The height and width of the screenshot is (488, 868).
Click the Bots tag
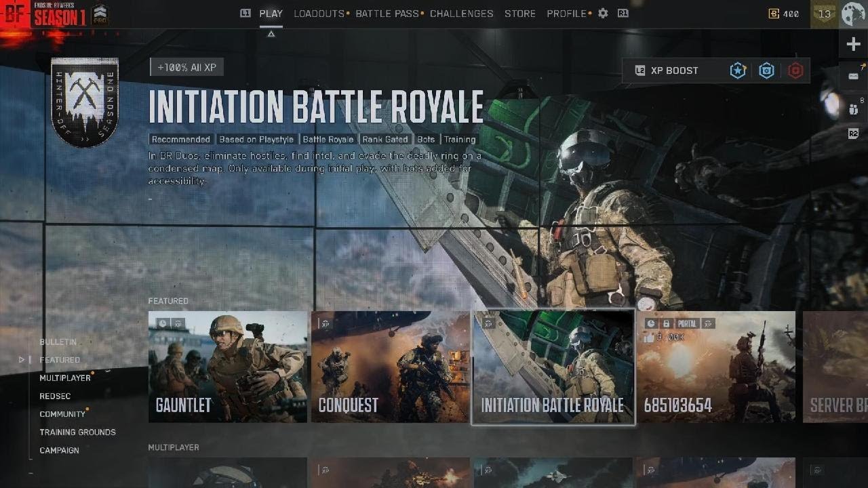pyautogui.click(x=426, y=140)
